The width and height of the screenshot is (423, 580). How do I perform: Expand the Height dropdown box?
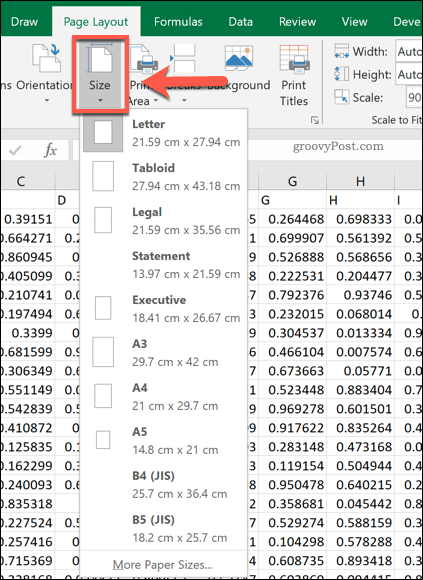coord(409,74)
